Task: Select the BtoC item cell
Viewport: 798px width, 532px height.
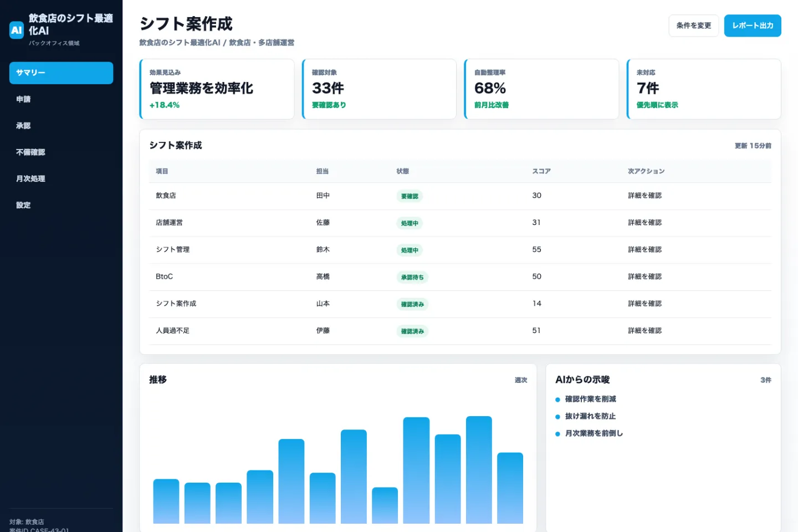Action: tap(165, 277)
